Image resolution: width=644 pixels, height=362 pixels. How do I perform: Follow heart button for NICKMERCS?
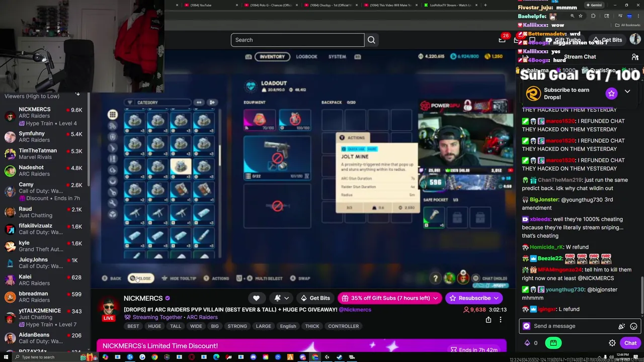[x=256, y=298]
